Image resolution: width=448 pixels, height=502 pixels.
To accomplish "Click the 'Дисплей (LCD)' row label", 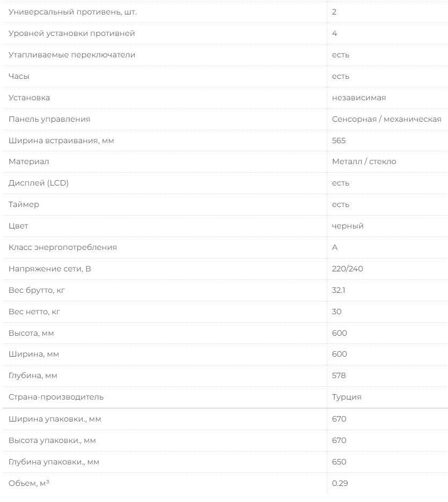I will (39, 183).
